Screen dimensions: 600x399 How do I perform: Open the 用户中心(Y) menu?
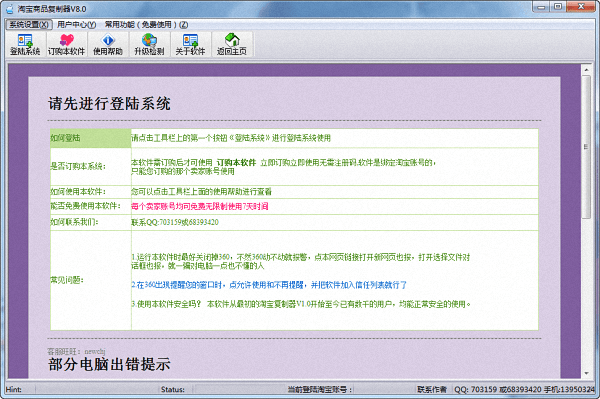pos(77,24)
